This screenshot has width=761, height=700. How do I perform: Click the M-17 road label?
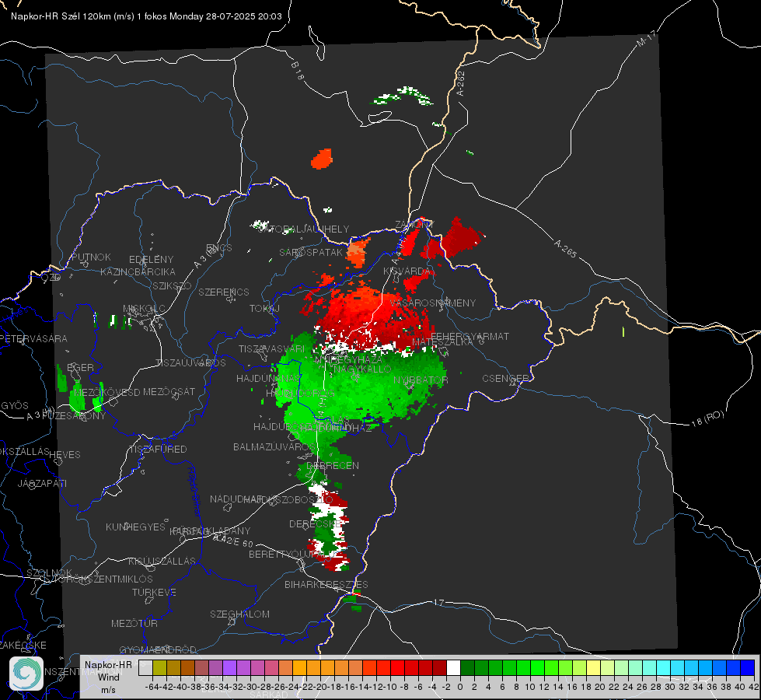coord(646,38)
